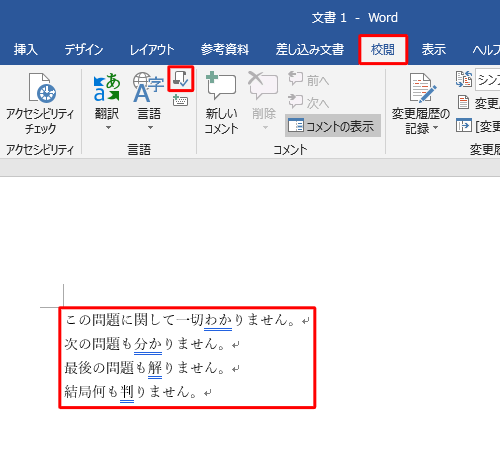Open the 差し込み文書 tab

coord(310,50)
